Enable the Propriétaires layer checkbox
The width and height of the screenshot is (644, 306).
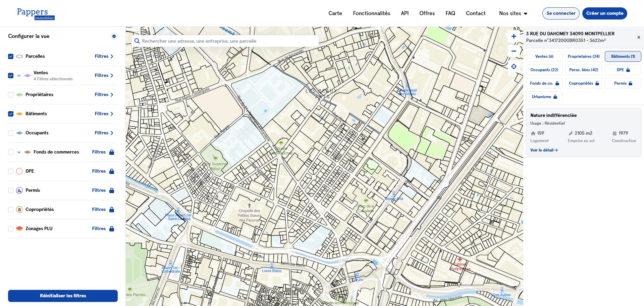point(11,95)
